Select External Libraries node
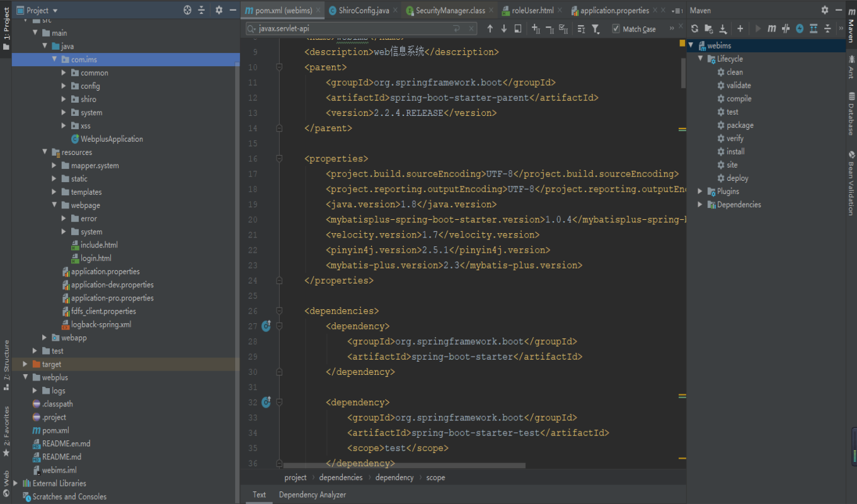 [x=54, y=483]
